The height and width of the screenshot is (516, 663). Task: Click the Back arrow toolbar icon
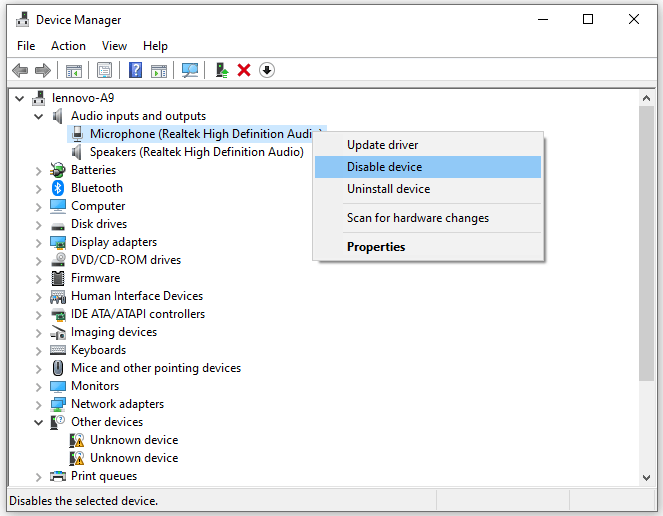coord(20,70)
